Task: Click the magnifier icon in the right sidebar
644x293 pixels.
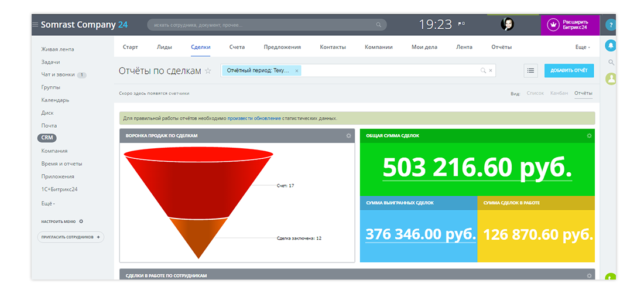Action: [x=611, y=62]
